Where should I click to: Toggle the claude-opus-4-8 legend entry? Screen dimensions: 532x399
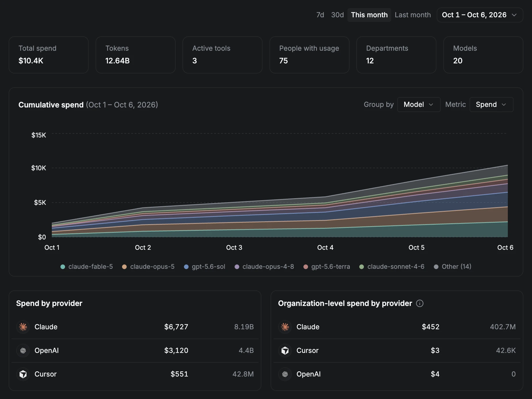(x=264, y=267)
